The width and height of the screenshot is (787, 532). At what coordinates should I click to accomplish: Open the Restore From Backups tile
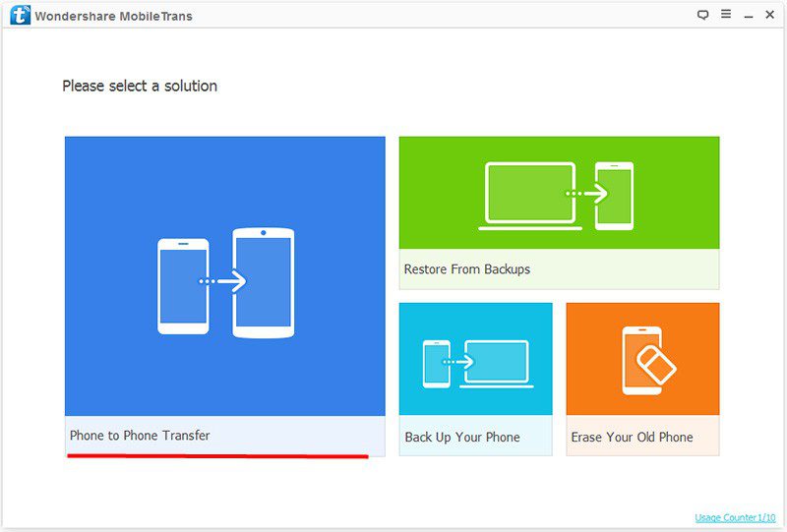coord(559,212)
